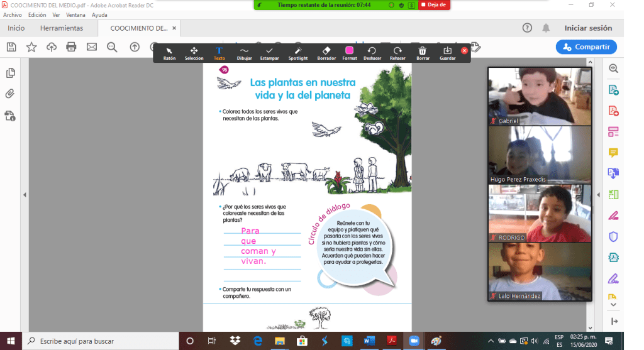Image resolution: width=644 pixels, height=350 pixels.
Task: Select the Ratón mouse pointer tool
Action: pos(169,53)
